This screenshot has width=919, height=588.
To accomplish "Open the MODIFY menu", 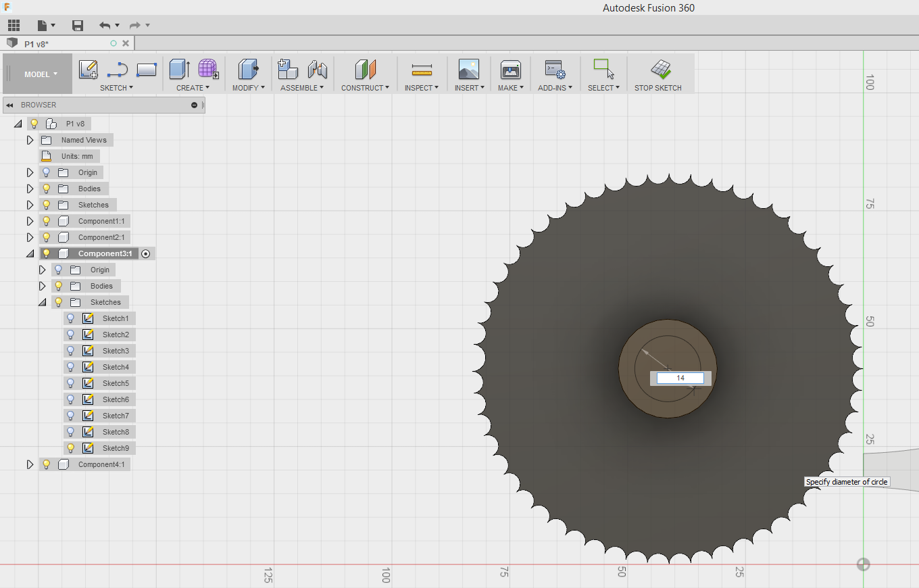I will 248,88.
